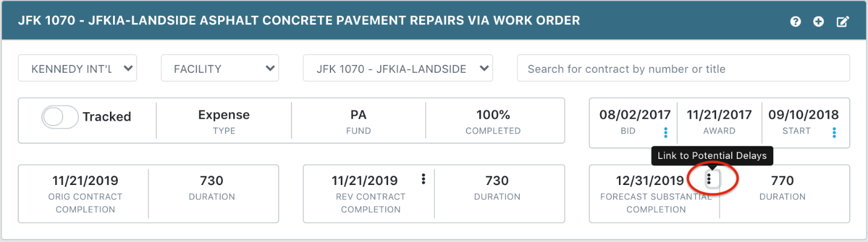868x242 pixels.
Task: Click the 11/21/2019 original contract completion date
Action: click(x=86, y=181)
